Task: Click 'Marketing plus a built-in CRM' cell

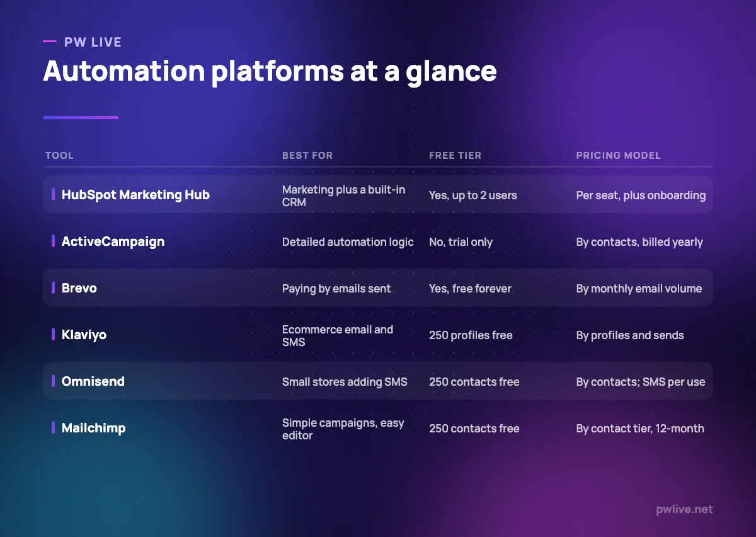Action: [x=343, y=195]
